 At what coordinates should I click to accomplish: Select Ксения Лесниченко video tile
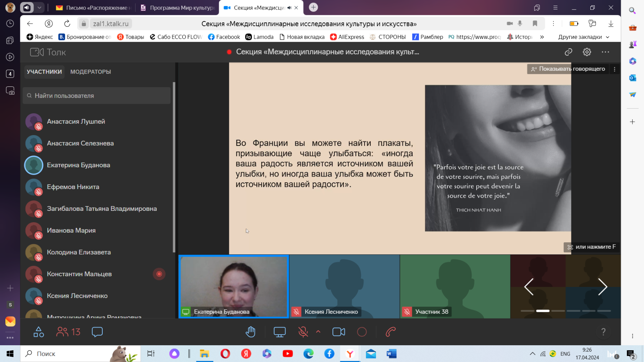click(x=344, y=287)
